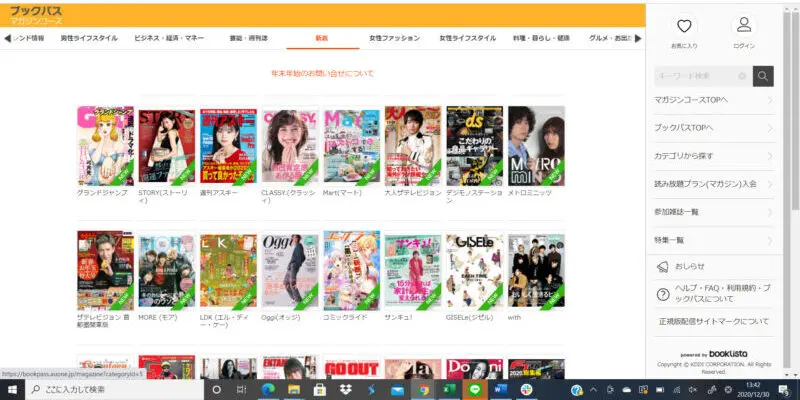Select the ビジネス・経済・マネー tab
Screen dimensions: 800x400
pyautogui.click(x=169, y=38)
